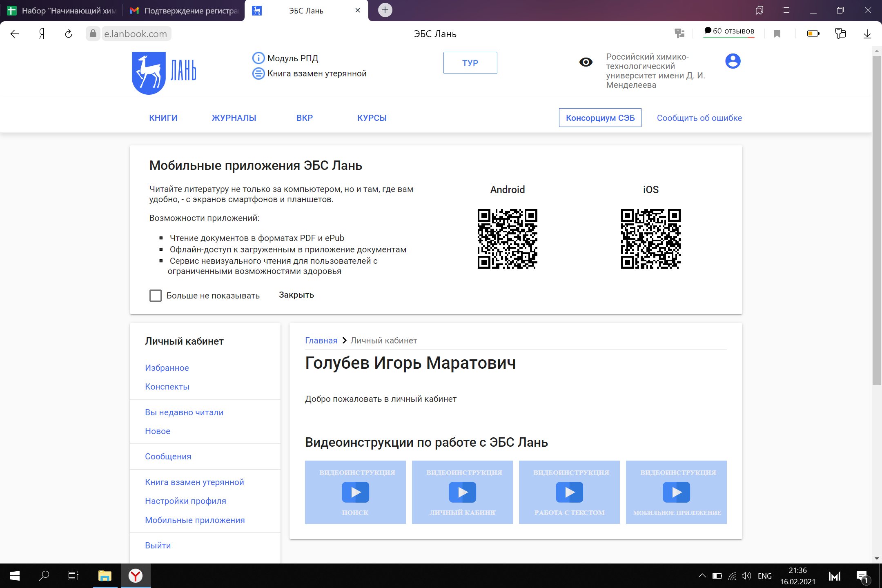Click the Yandex Browser taskbar icon
The image size is (882, 588).
pos(136,576)
